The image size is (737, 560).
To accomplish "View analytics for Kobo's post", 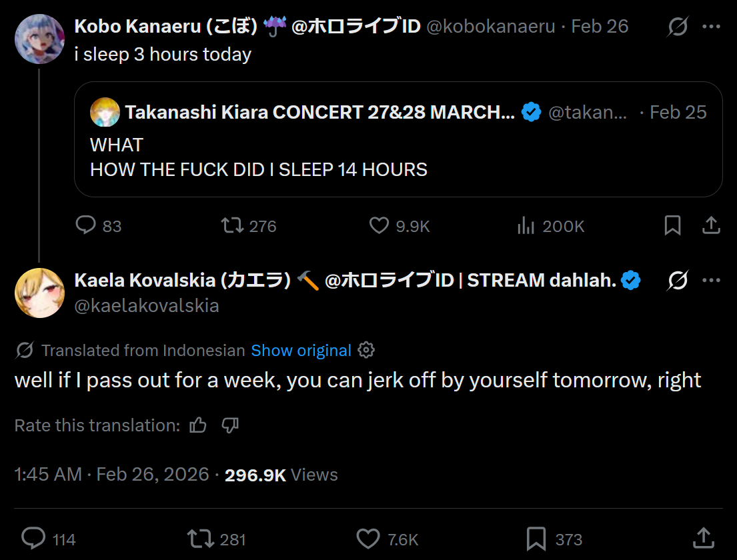I will [526, 226].
